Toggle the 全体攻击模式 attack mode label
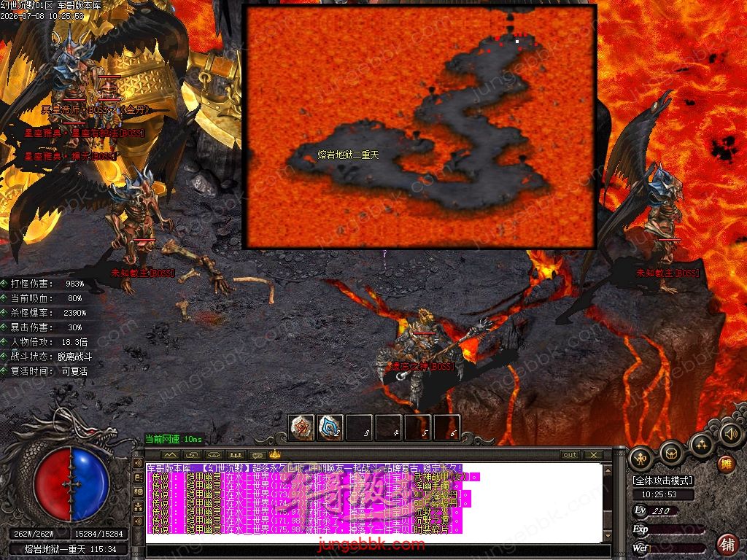The image size is (747, 560). 662,481
